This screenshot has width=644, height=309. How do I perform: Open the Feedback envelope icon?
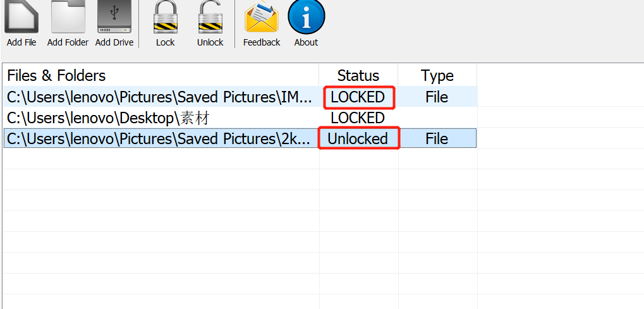click(261, 17)
